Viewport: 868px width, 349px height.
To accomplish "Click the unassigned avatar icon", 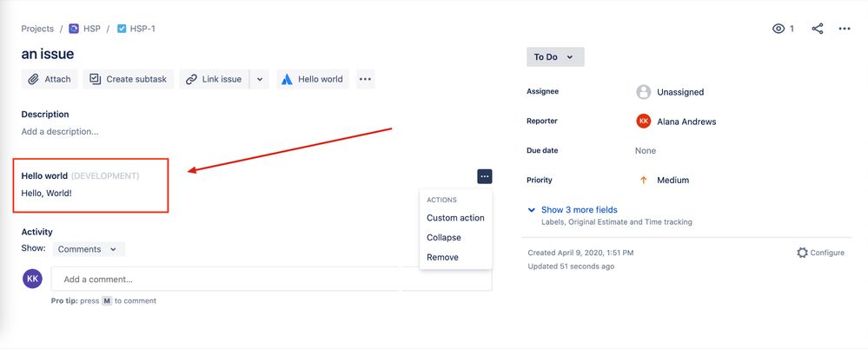I will (643, 92).
